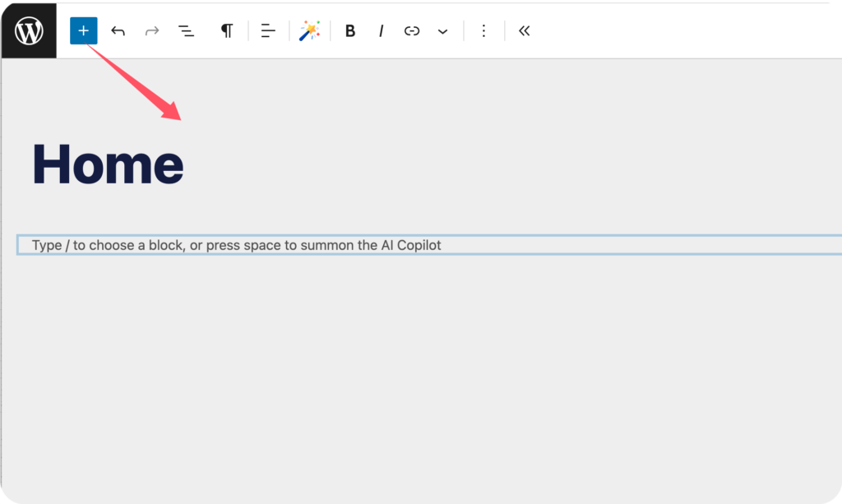Open the document overview list view
The image size is (842, 504).
(187, 31)
